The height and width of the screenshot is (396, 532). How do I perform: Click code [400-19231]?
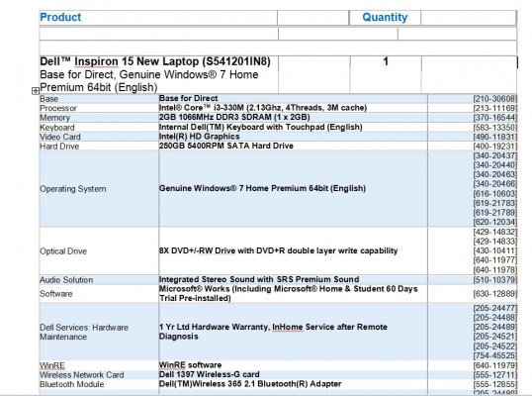[495, 147]
